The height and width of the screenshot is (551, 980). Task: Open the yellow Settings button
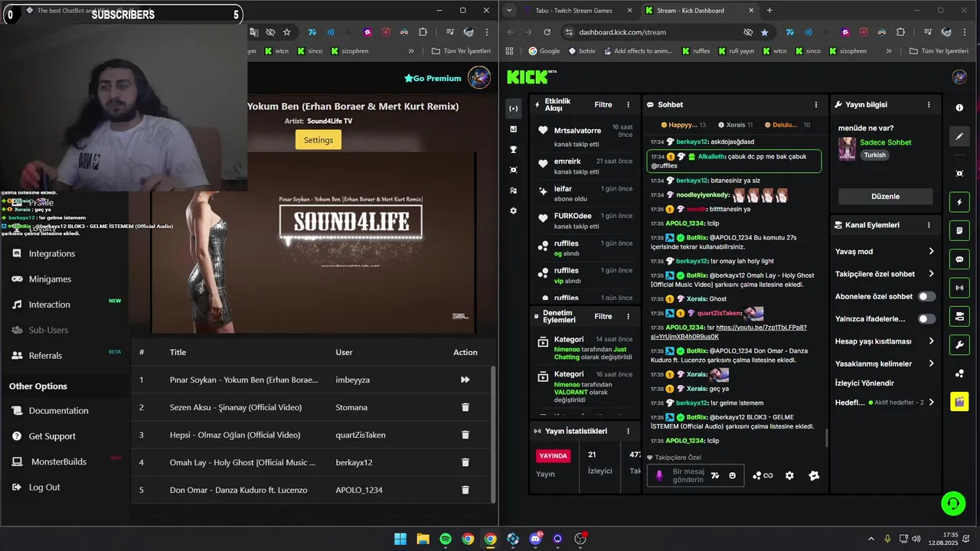(318, 140)
